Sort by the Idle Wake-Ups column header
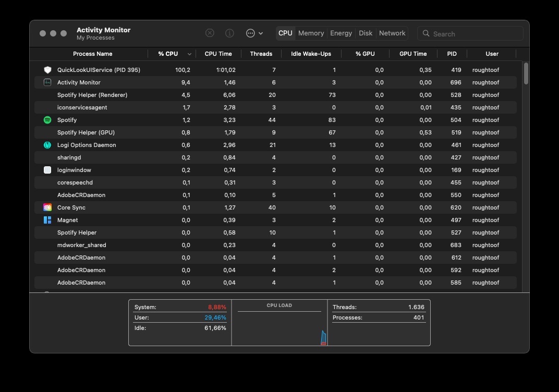The height and width of the screenshot is (392, 559). 311,54
